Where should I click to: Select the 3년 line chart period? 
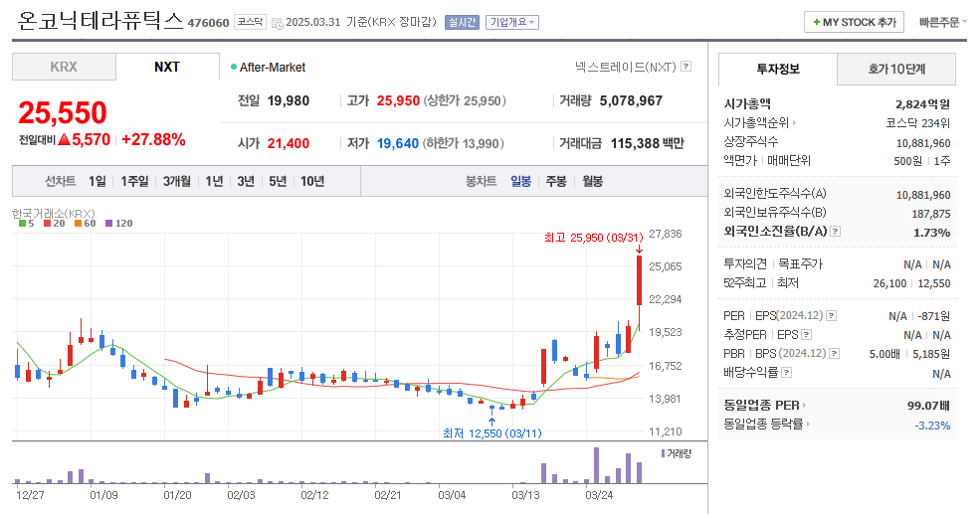246,181
